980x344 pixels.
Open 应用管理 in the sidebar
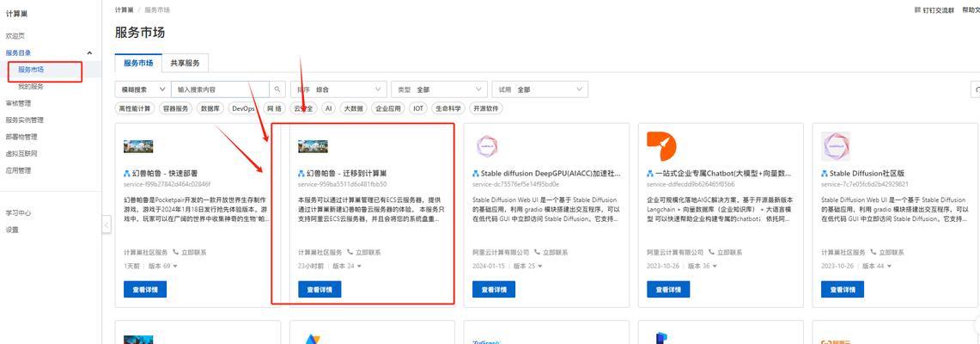coord(18,170)
